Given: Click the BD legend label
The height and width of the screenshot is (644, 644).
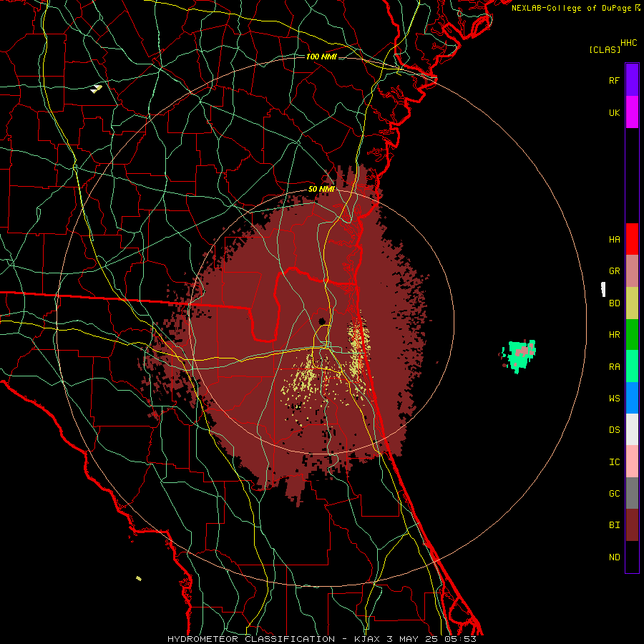Looking at the screenshot, I should tap(614, 303).
